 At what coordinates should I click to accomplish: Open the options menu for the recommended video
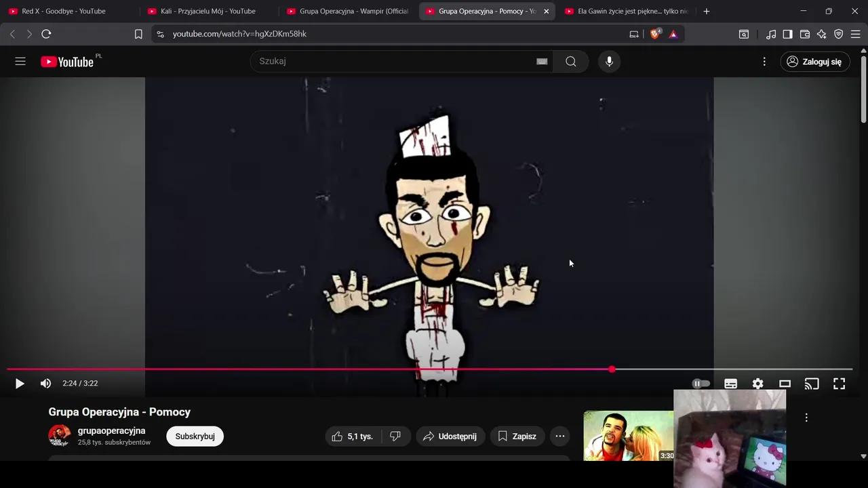pyautogui.click(x=806, y=418)
